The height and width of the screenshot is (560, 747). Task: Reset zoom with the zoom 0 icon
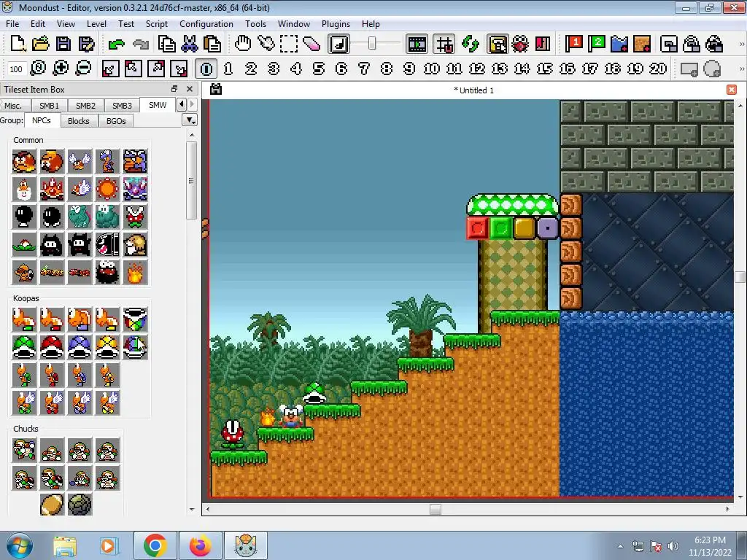point(38,69)
